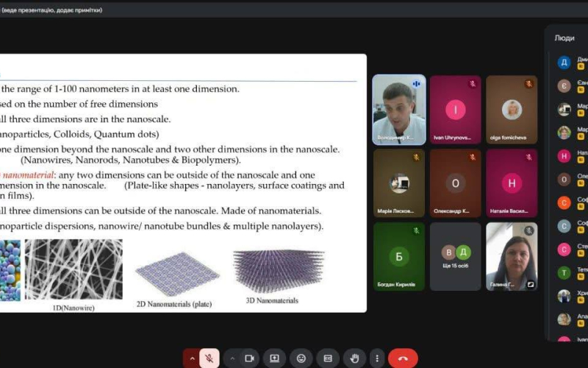
Task: Select the olga fomicheva participant tile
Action: tap(512, 110)
